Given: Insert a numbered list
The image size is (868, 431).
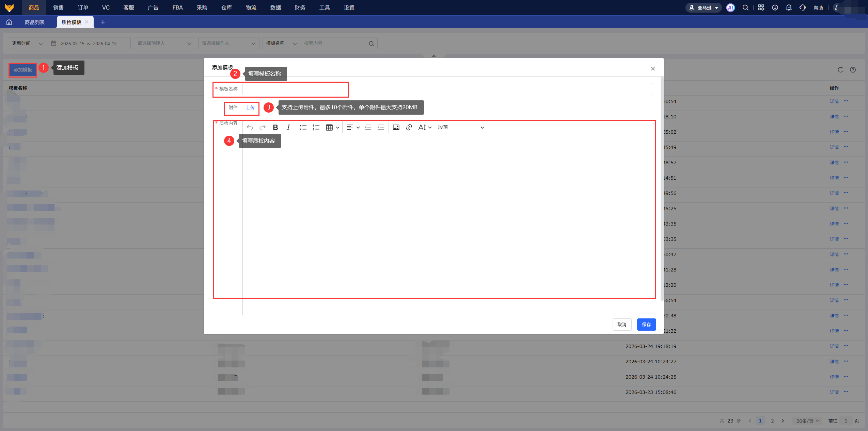Looking at the screenshot, I should [316, 127].
